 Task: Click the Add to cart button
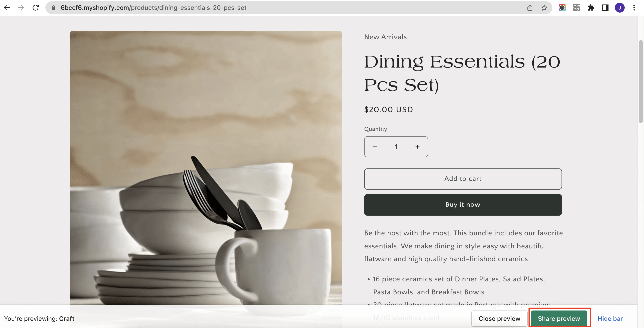pyautogui.click(x=463, y=179)
